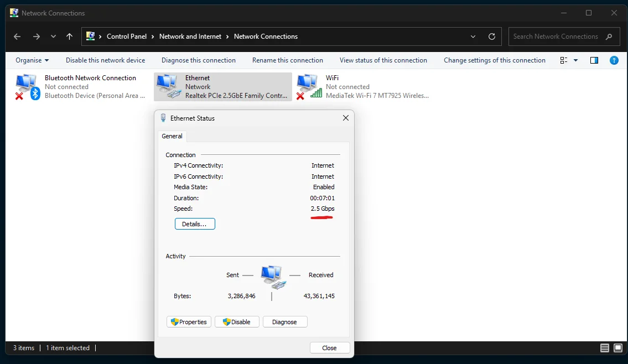Select the Bluetooth Network Connection icon
The height and width of the screenshot is (364, 628).
(28, 87)
